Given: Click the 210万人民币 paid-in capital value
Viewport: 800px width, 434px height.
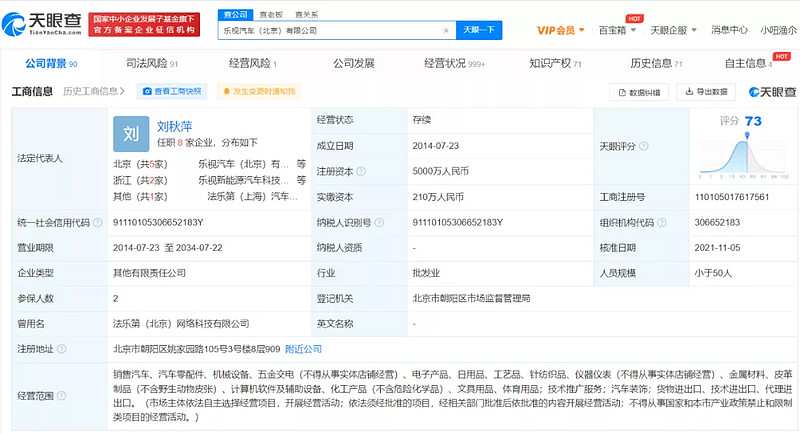Looking at the screenshot, I should point(438,197).
